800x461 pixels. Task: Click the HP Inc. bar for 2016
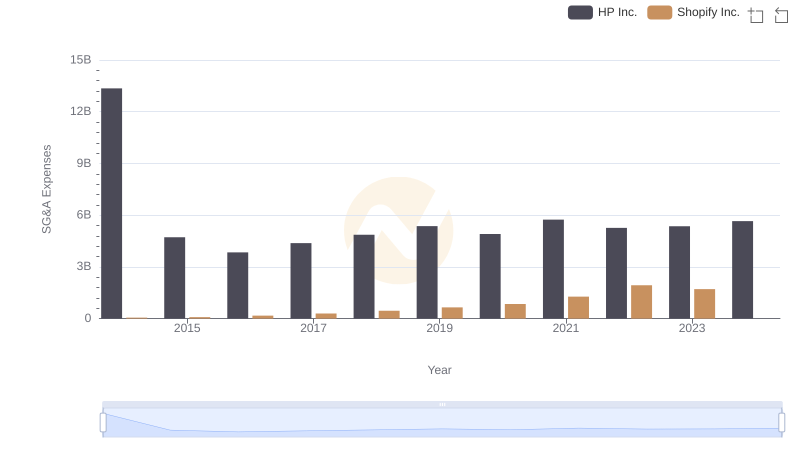coord(238,286)
